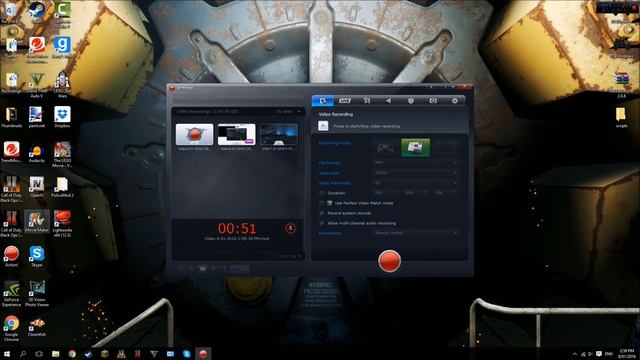The image size is (640, 360).
Task: Expand the Microphone dropdown
Action: pos(416,233)
